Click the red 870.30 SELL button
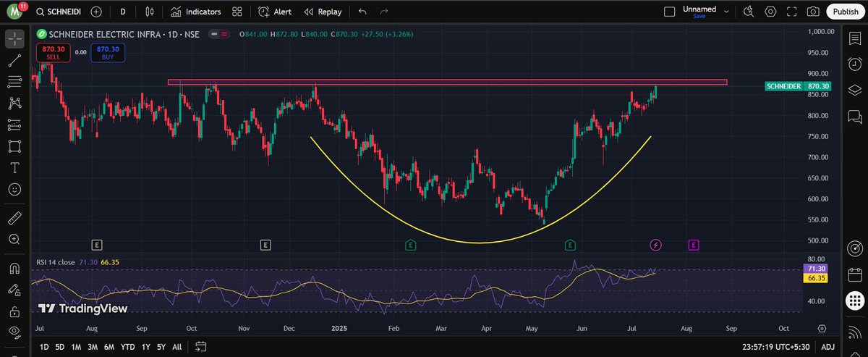The image size is (868, 357). tap(54, 52)
